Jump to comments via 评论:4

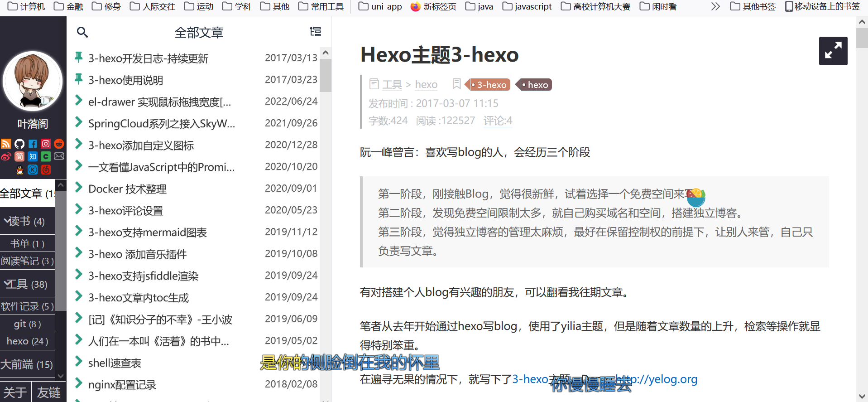[498, 121]
